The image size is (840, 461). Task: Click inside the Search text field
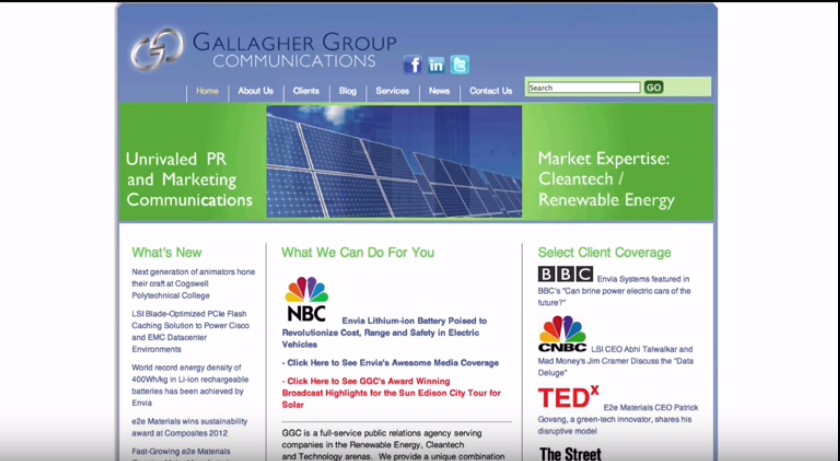(x=583, y=88)
